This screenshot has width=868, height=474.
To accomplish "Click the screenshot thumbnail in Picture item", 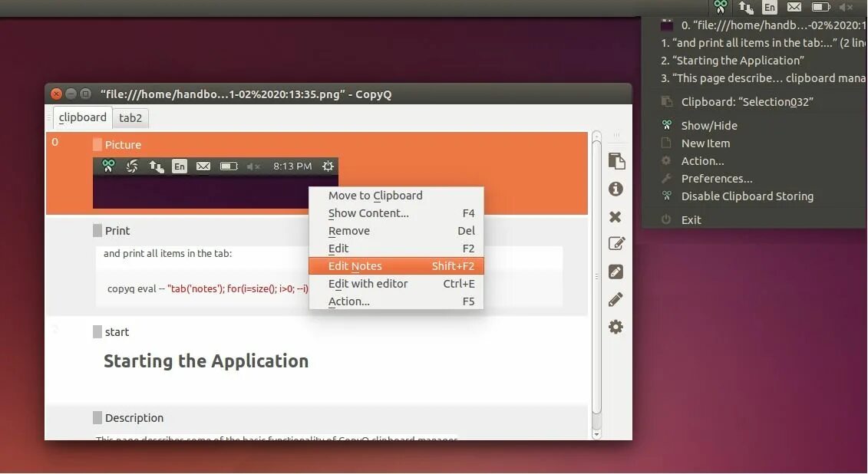I will click(216, 183).
